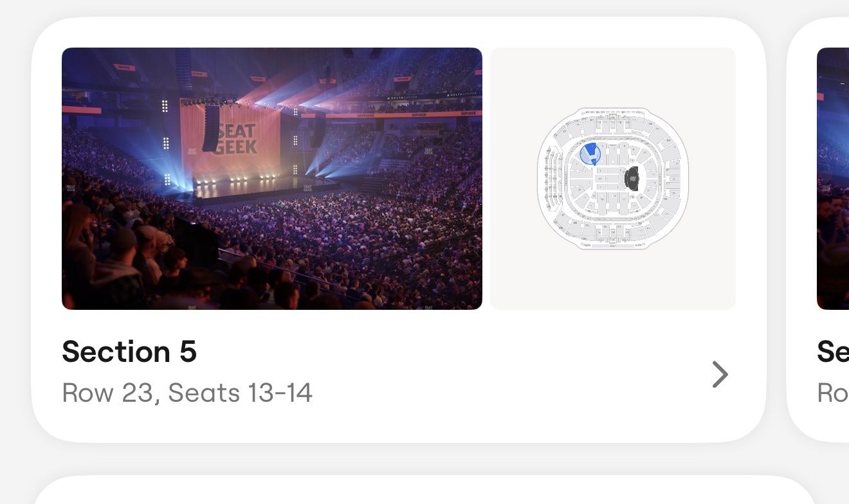Open the Section 5 seat view photo

click(272, 179)
